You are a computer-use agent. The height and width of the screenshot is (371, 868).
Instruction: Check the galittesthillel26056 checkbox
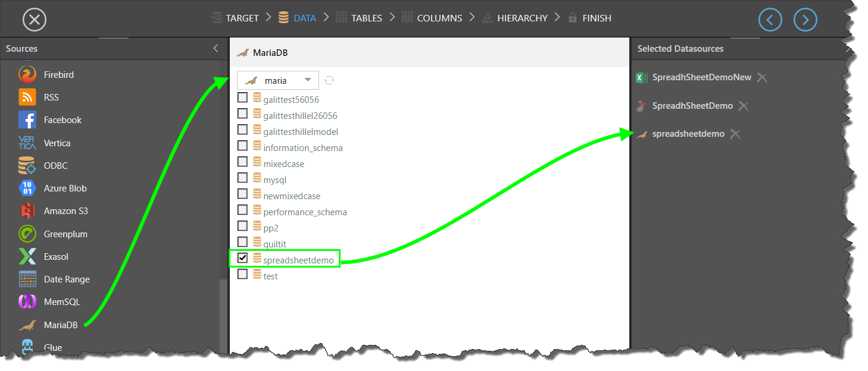(243, 114)
